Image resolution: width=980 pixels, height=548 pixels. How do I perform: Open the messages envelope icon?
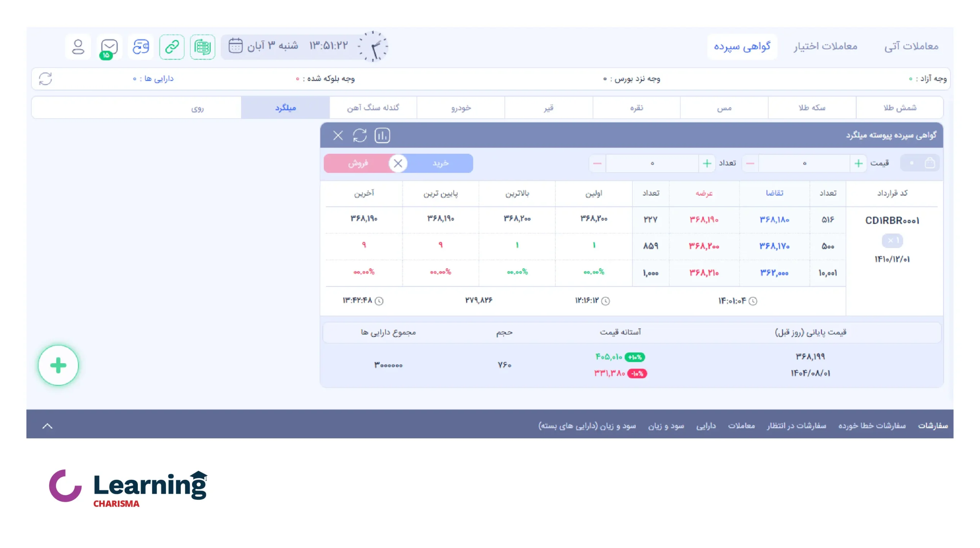tap(109, 47)
